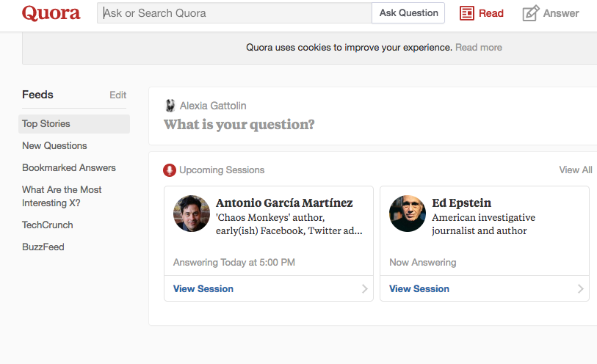The width and height of the screenshot is (597, 364).
Task: Open What Are the Most Interesting X? feed
Action: click(x=62, y=196)
